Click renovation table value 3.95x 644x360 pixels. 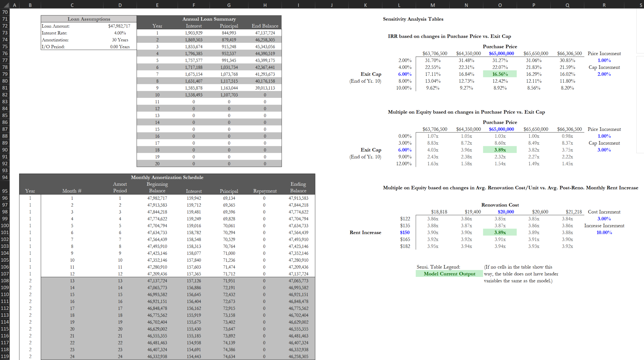433,246
